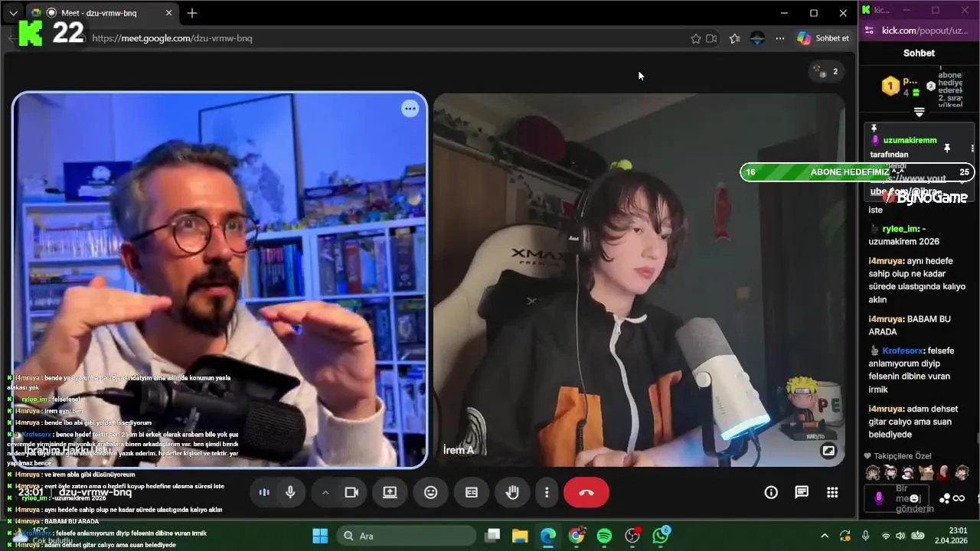Open WhatsApp from the taskbar
The image size is (980, 551).
click(661, 536)
